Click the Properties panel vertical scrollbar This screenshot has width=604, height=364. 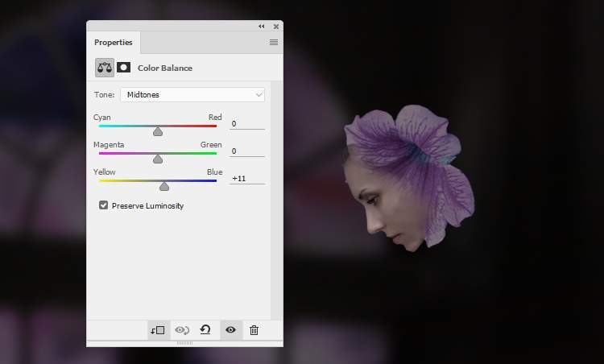pos(276,201)
